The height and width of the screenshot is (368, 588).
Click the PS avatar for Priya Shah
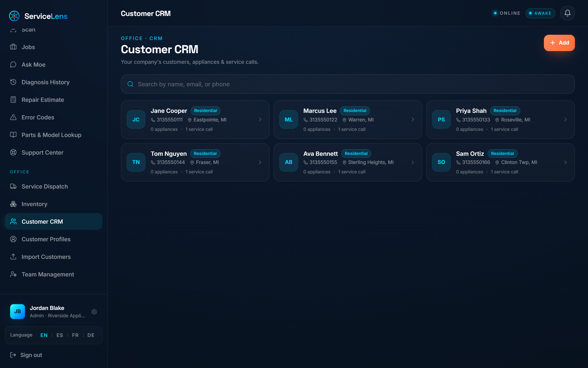(441, 120)
